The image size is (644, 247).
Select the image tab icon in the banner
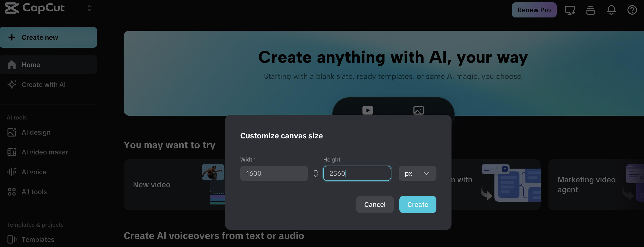click(418, 110)
